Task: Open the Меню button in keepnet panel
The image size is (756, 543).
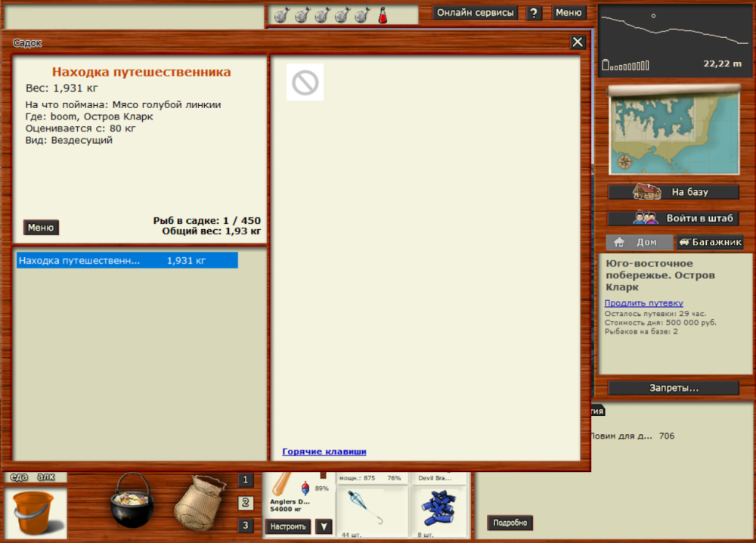Action: 41,228
